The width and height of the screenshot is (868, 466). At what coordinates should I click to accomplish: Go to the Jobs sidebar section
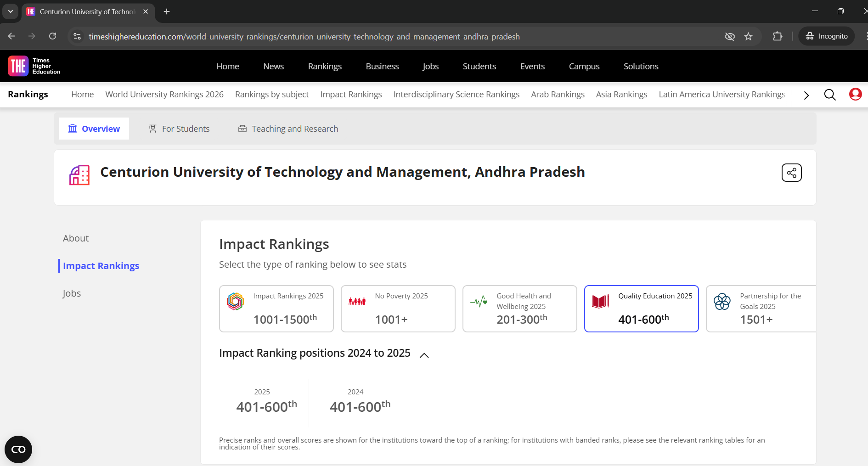pos(72,293)
